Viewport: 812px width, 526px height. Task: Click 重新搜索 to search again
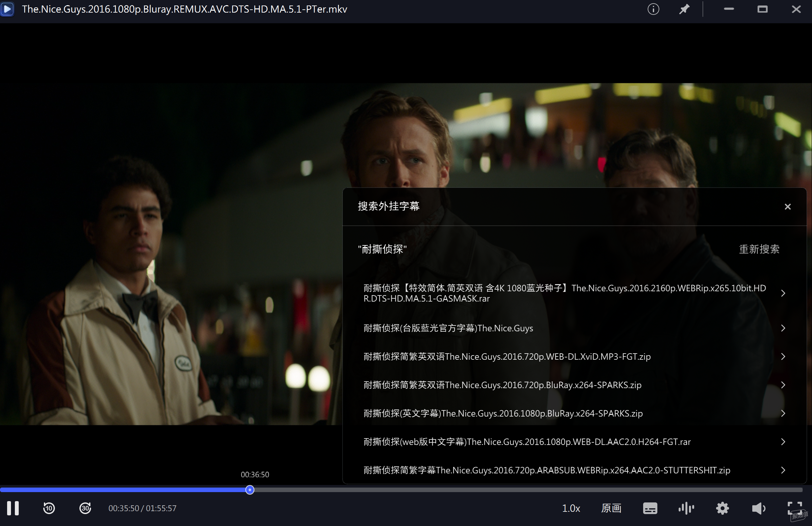759,249
